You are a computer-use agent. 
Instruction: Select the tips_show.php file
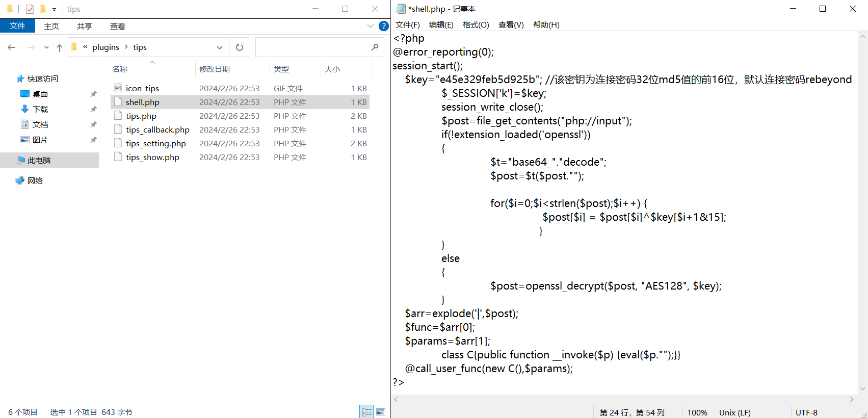click(x=240, y=157)
